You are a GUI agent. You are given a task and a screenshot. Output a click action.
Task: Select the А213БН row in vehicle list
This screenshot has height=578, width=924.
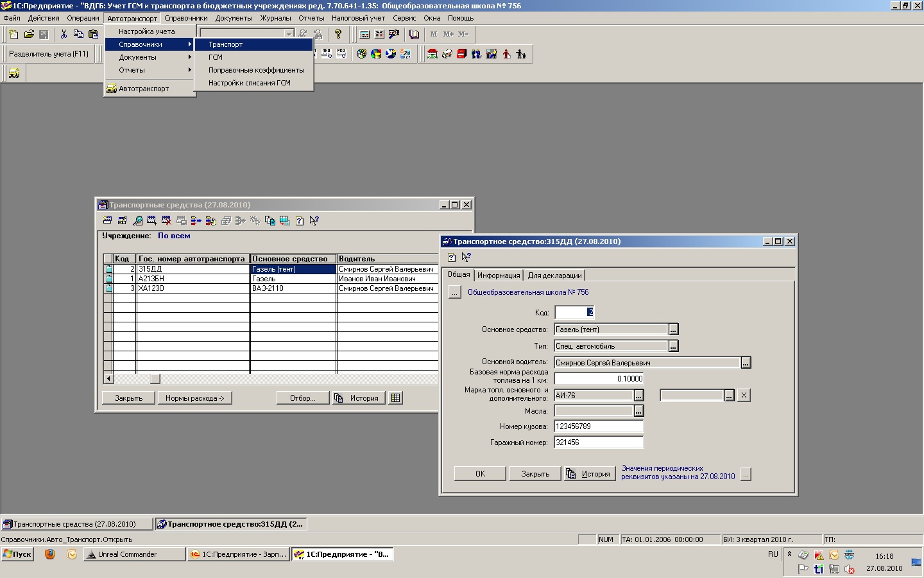(271, 279)
